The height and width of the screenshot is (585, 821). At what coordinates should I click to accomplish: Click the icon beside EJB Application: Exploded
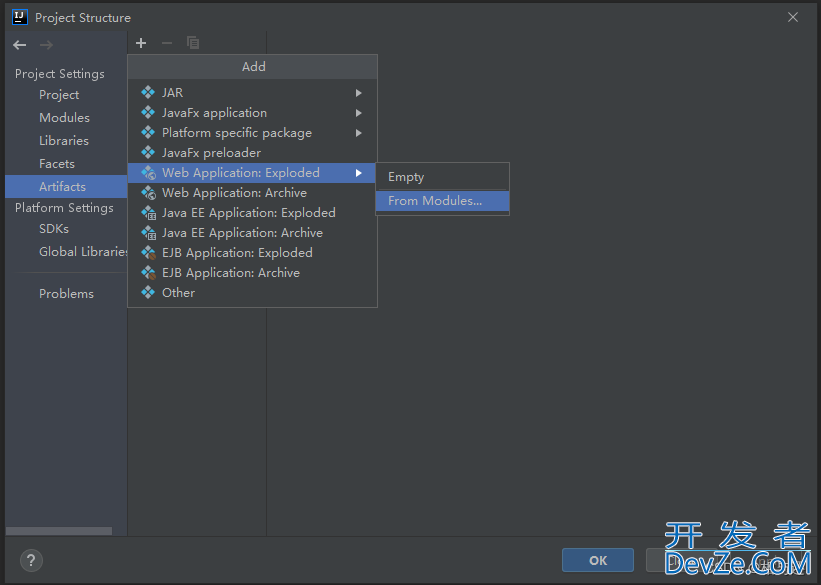click(148, 252)
